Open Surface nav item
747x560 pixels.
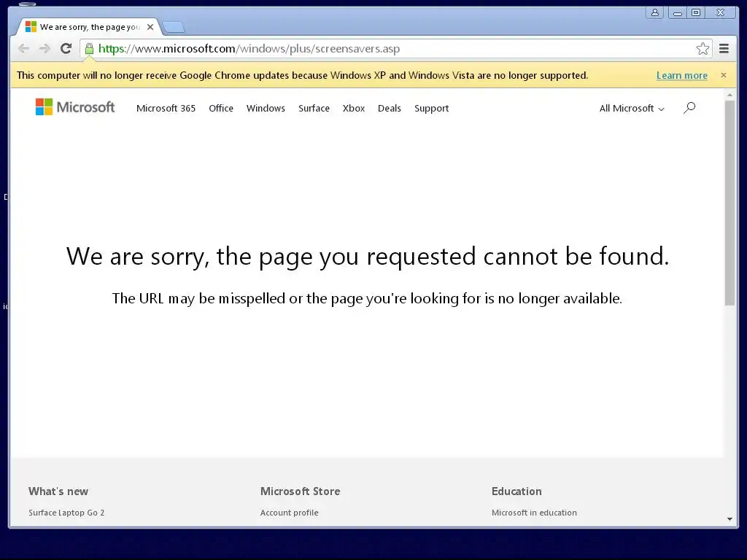tap(314, 108)
